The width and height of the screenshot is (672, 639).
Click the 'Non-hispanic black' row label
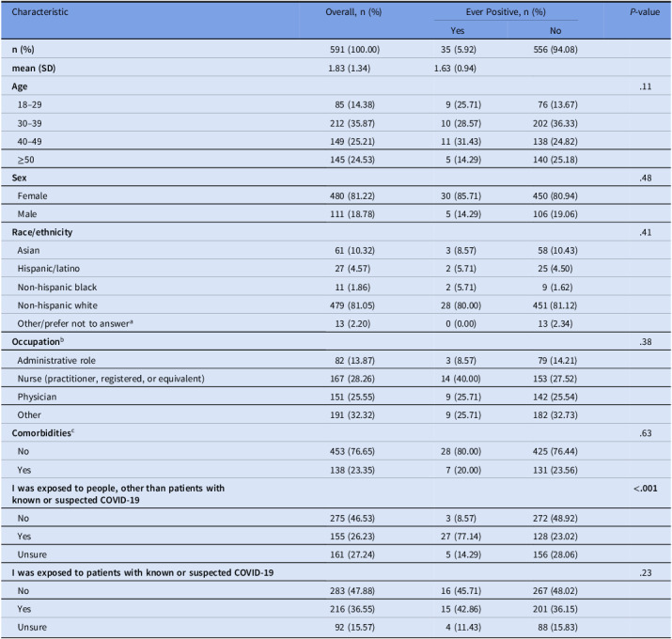tap(57, 288)
